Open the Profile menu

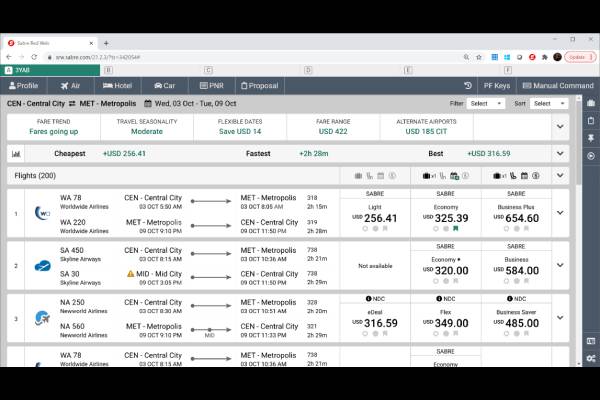pos(24,86)
